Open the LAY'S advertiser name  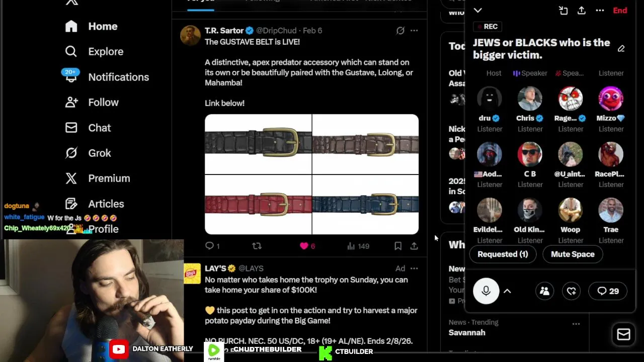pos(216,268)
